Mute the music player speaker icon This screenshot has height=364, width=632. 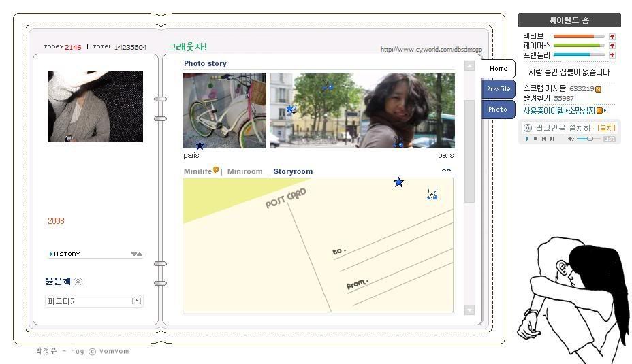point(571,139)
